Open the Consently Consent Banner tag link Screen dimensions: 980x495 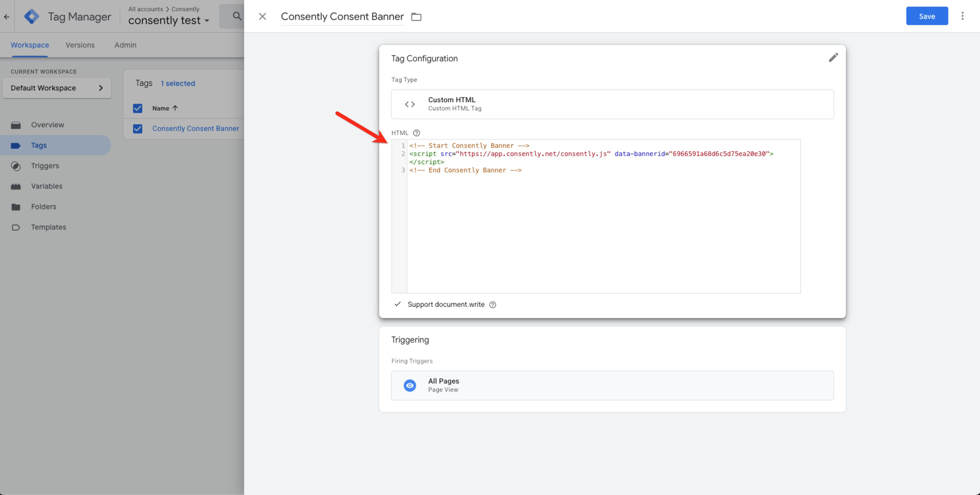point(195,129)
